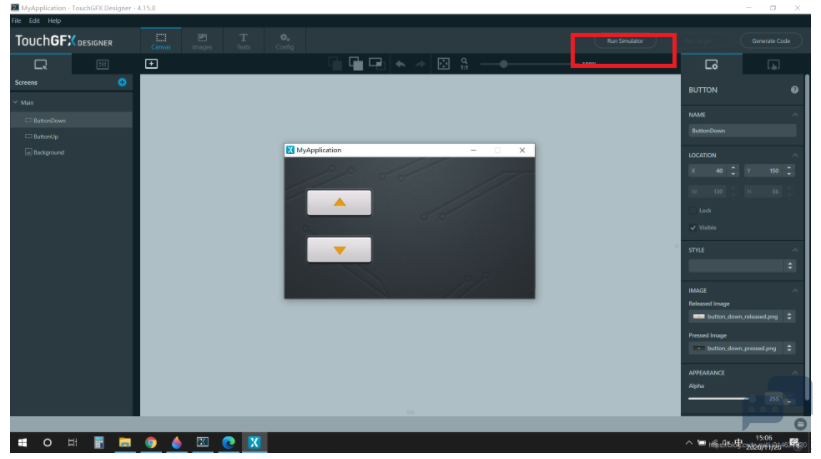Open Calculator from the taskbar
Screen dimensions: 821x459
coord(99,443)
